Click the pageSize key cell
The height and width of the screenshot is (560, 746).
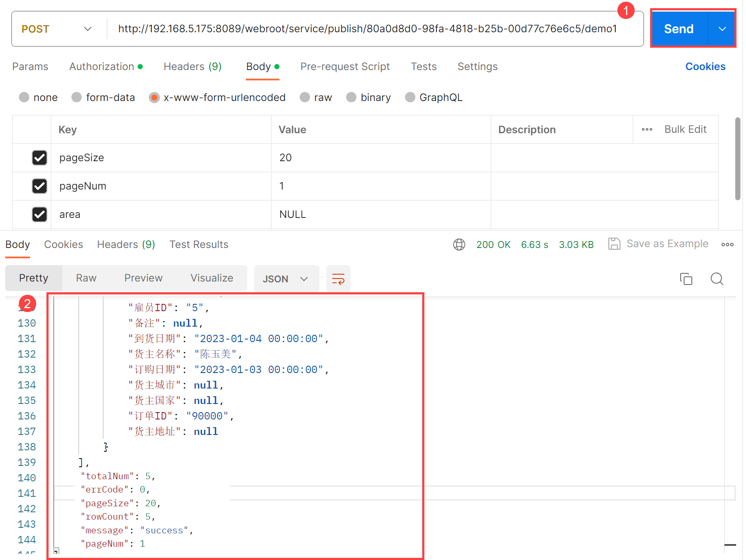point(161,158)
